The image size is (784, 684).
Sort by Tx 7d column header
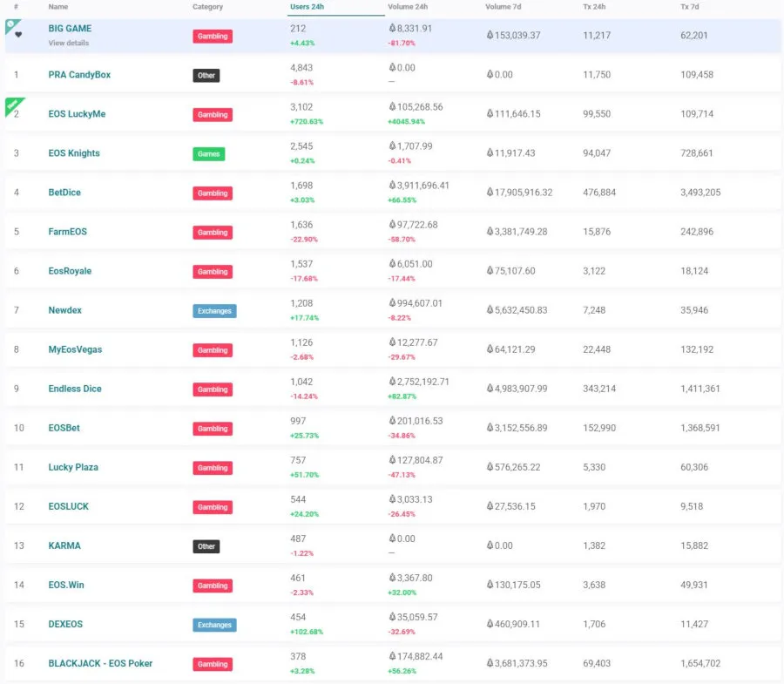[690, 6]
